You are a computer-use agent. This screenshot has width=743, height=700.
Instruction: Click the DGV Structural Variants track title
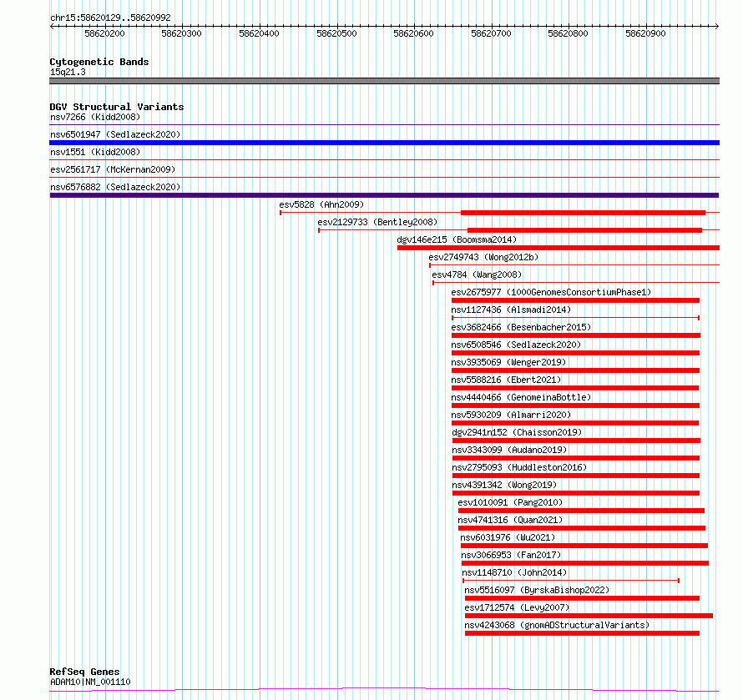[x=117, y=107]
